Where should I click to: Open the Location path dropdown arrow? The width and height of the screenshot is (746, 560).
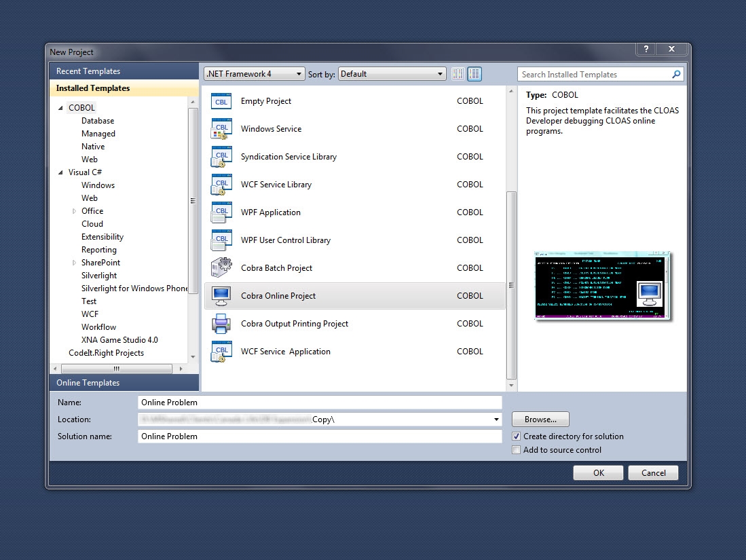point(496,419)
